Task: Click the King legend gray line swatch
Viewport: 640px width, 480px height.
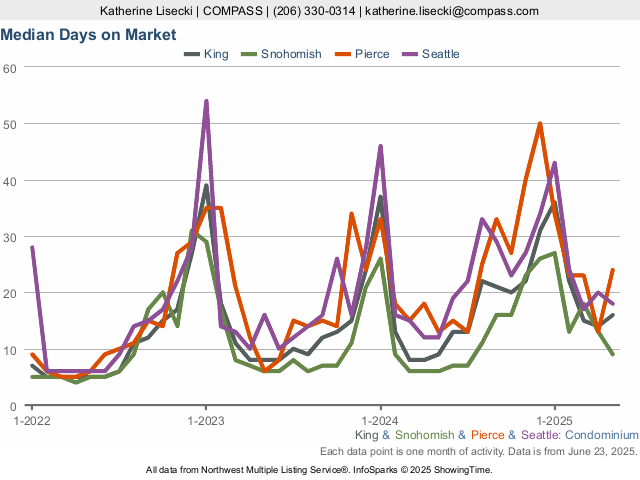Action: point(191,54)
